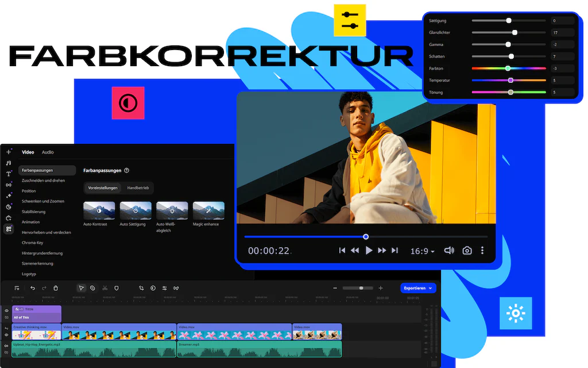Open the more tools grid sidebar icon
The image size is (588, 368).
9,229
